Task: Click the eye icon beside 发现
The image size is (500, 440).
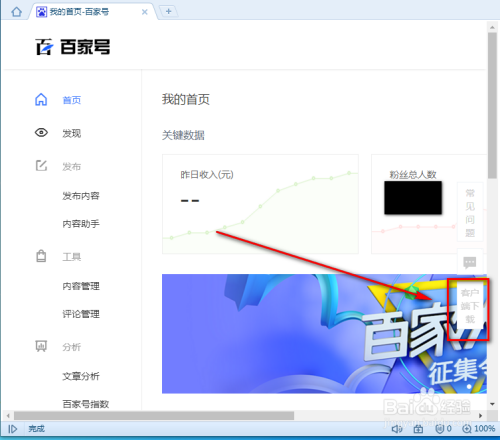Action: tap(41, 133)
